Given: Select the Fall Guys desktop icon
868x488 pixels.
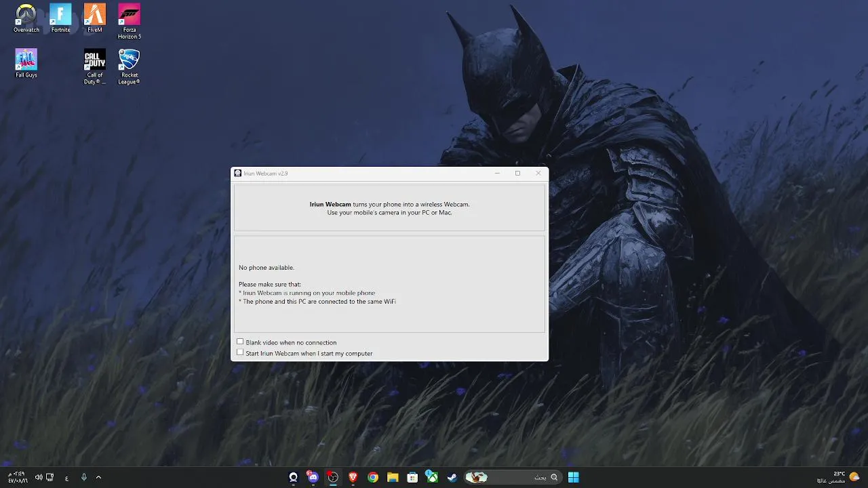Looking at the screenshot, I should [x=26, y=64].
